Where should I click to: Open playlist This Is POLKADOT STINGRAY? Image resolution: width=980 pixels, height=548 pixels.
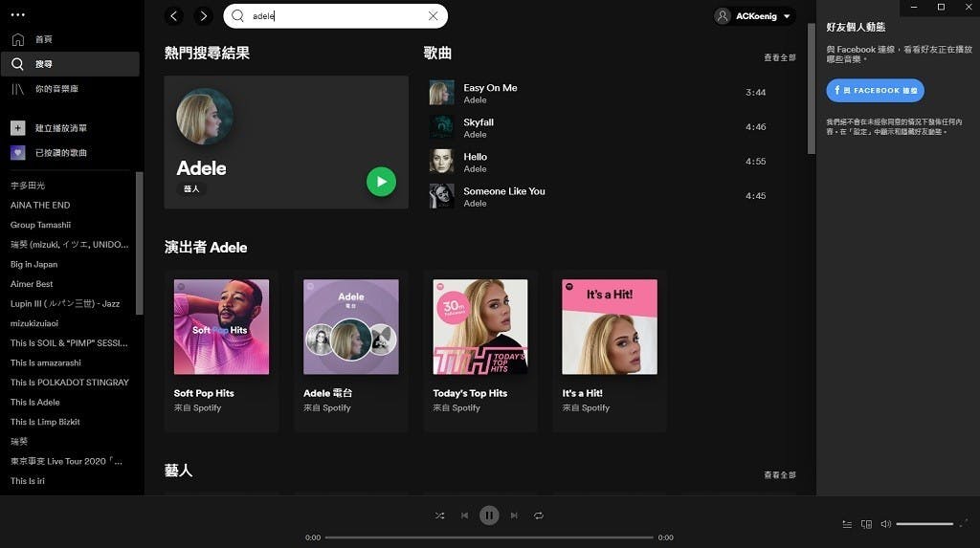point(69,383)
